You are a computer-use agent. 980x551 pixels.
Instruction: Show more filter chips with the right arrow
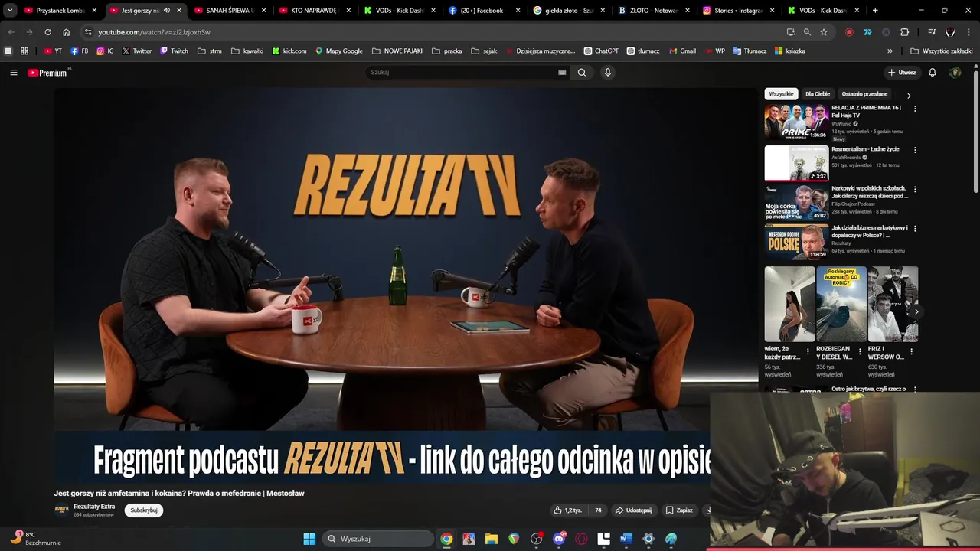click(x=909, y=96)
